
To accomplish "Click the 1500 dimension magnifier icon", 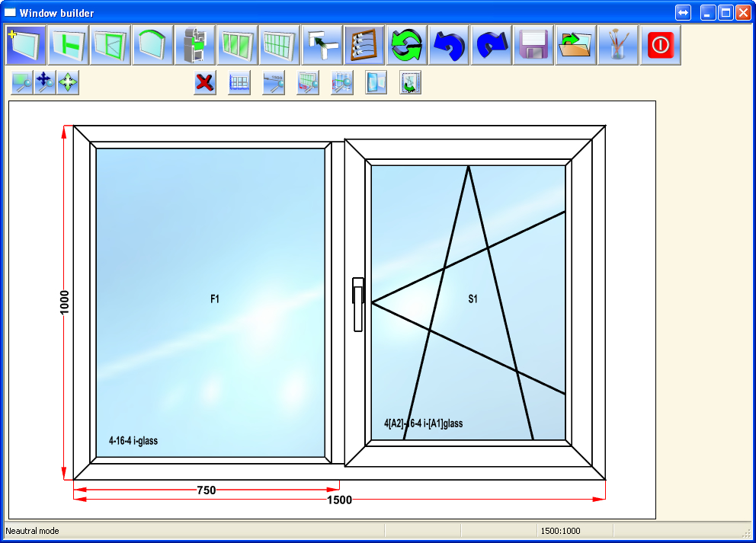I will pos(274,82).
